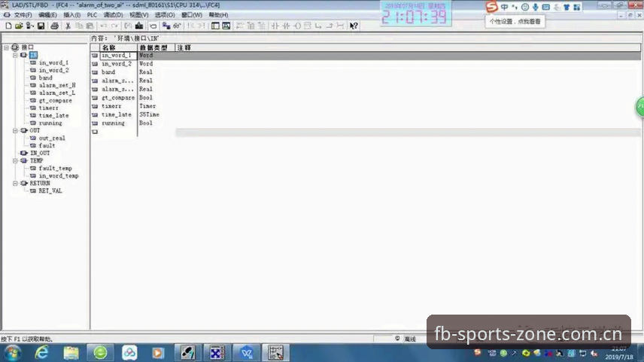
Task: Save the block with the floppy disk icon
Action: 41,26
